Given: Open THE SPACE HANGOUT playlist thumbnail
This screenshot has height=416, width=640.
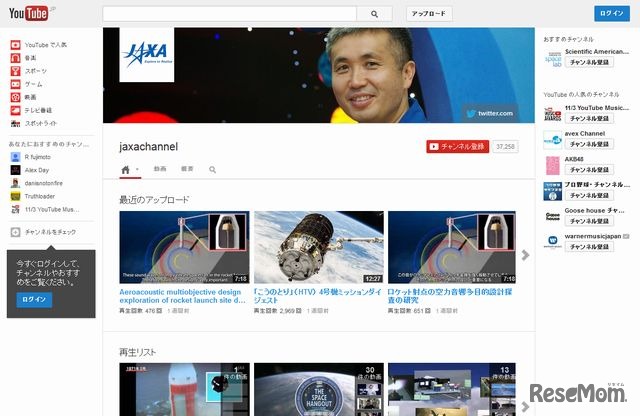Looking at the screenshot, I should [319, 389].
